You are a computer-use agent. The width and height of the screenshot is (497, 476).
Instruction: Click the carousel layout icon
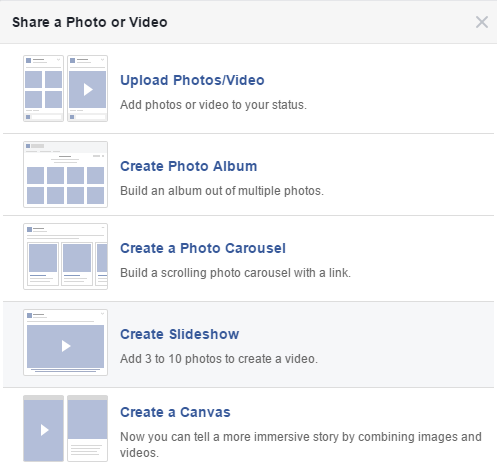pos(65,256)
